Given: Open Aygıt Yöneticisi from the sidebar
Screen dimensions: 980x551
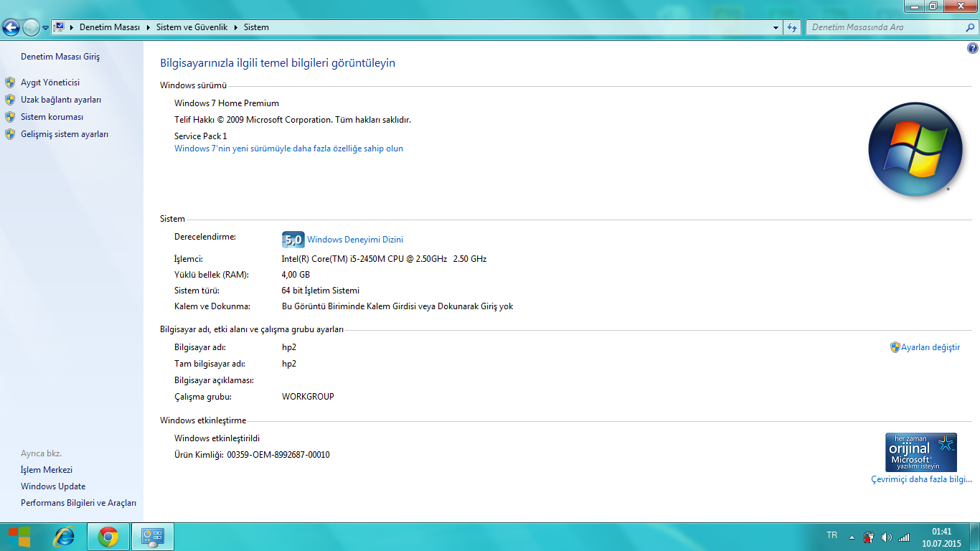Looking at the screenshot, I should click(x=50, y=83).
